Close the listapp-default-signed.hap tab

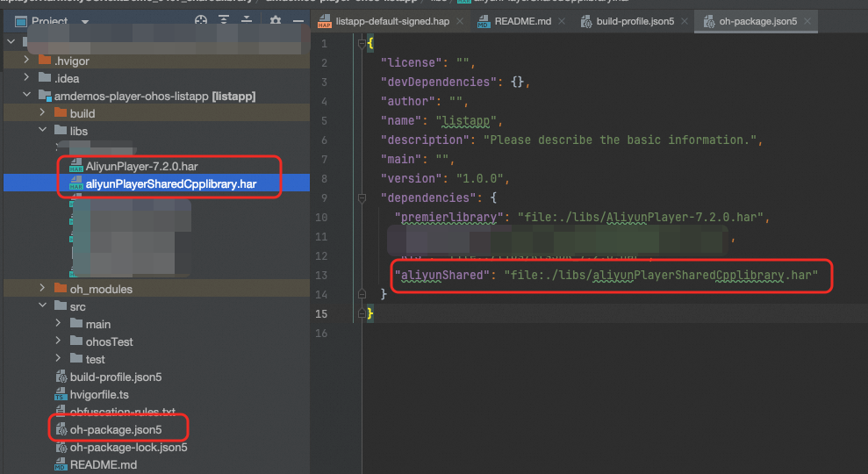click(460, 21)
